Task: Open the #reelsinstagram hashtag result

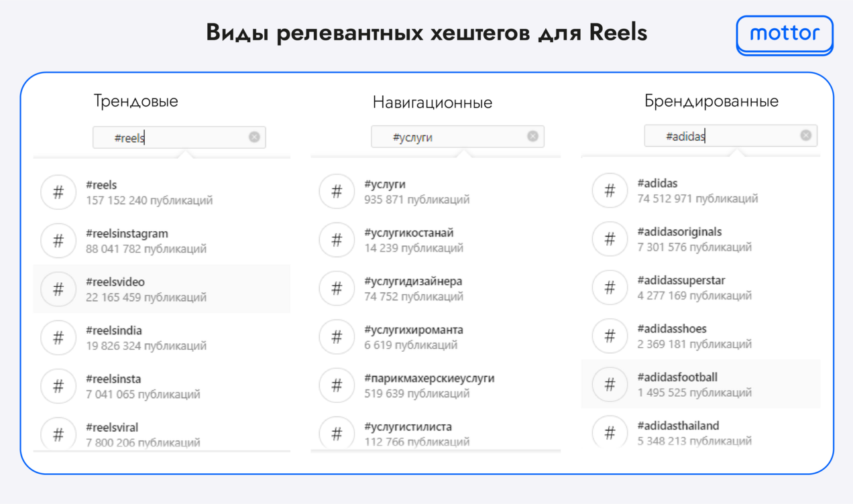Action: [x=162, y=240]
